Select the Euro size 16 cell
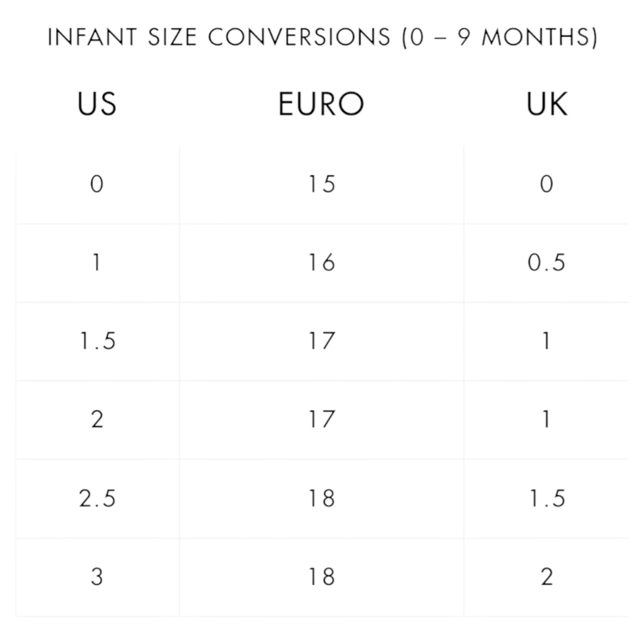Screen dimensions: 644x644 [x=321, y=263]
